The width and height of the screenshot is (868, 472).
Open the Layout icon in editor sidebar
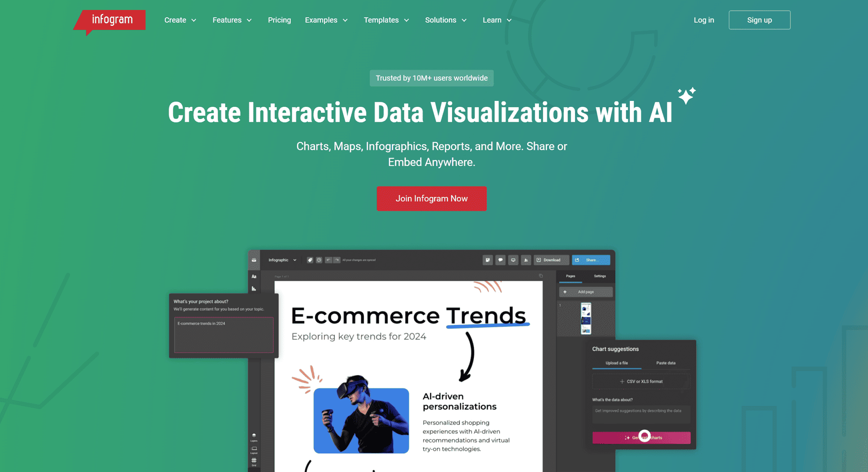pos(254,450)
